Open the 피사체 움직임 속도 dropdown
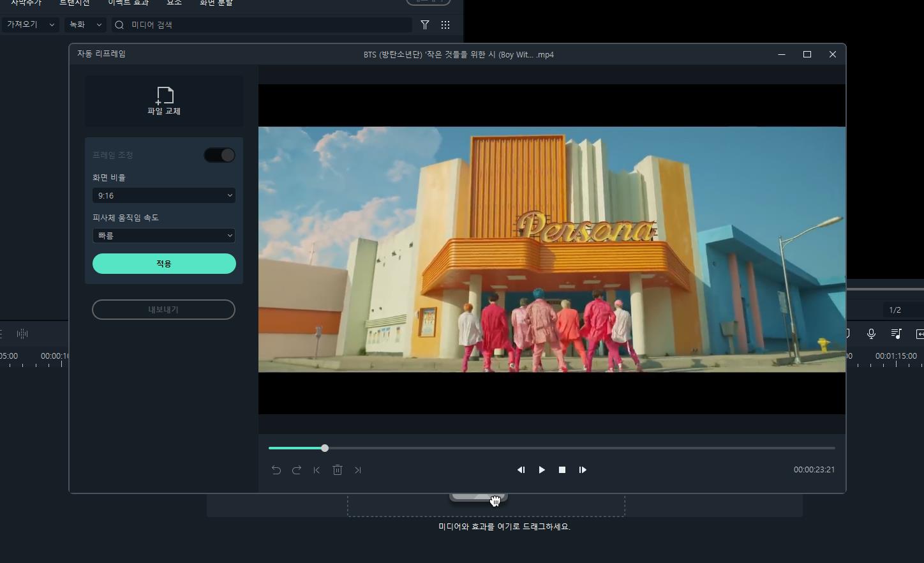The width and height of the screenshot is (924, 563). 164,236
